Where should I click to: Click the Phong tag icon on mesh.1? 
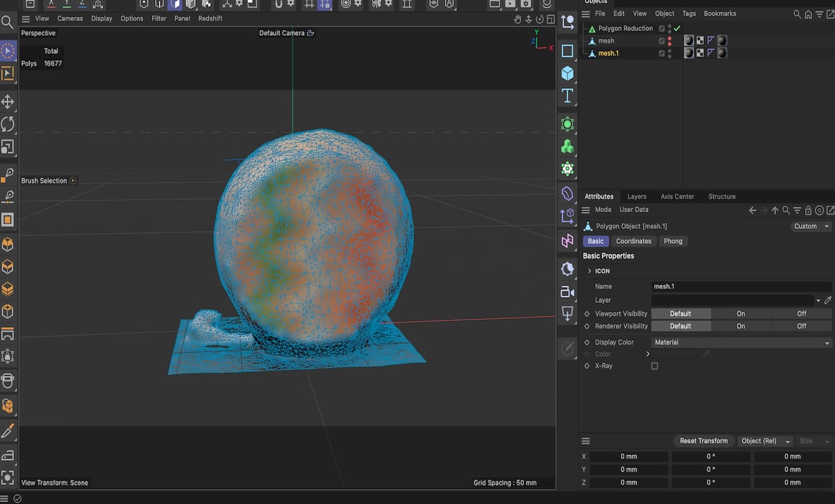click(x=711, y=53)
